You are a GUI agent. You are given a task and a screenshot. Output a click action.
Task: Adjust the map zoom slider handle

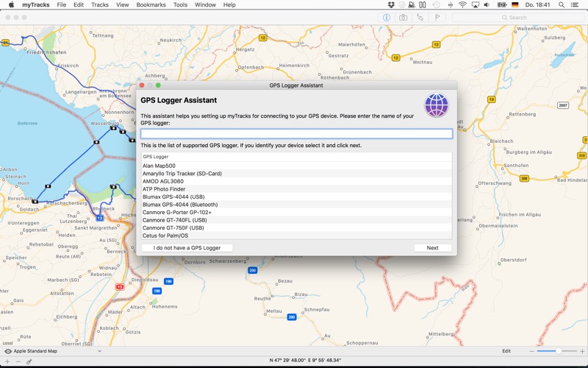tap(559, 351)
